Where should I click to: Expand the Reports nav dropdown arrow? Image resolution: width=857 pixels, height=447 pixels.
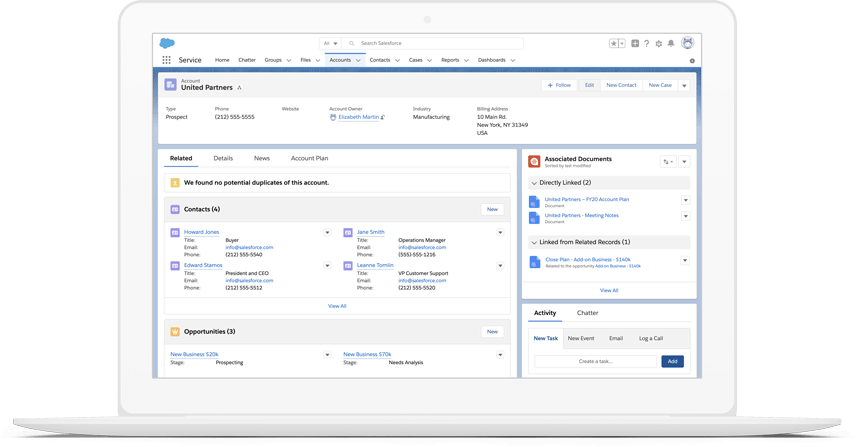466,61
